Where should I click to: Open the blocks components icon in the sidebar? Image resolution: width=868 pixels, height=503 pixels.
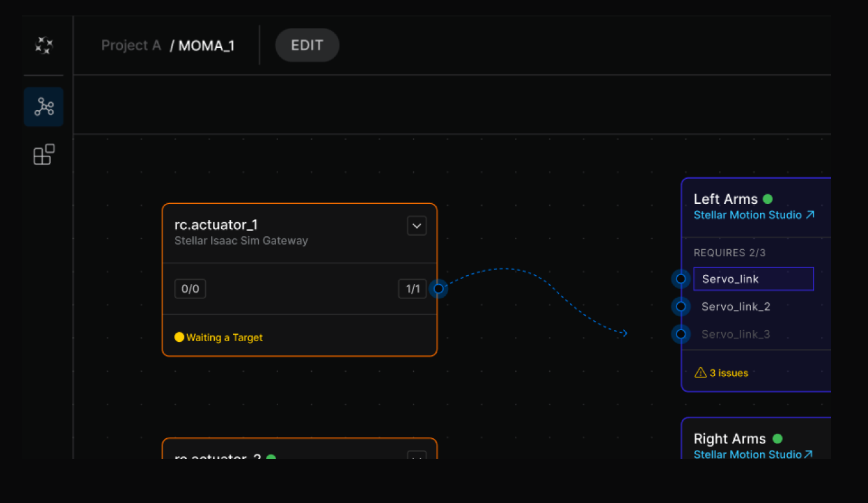coord(44,155)
